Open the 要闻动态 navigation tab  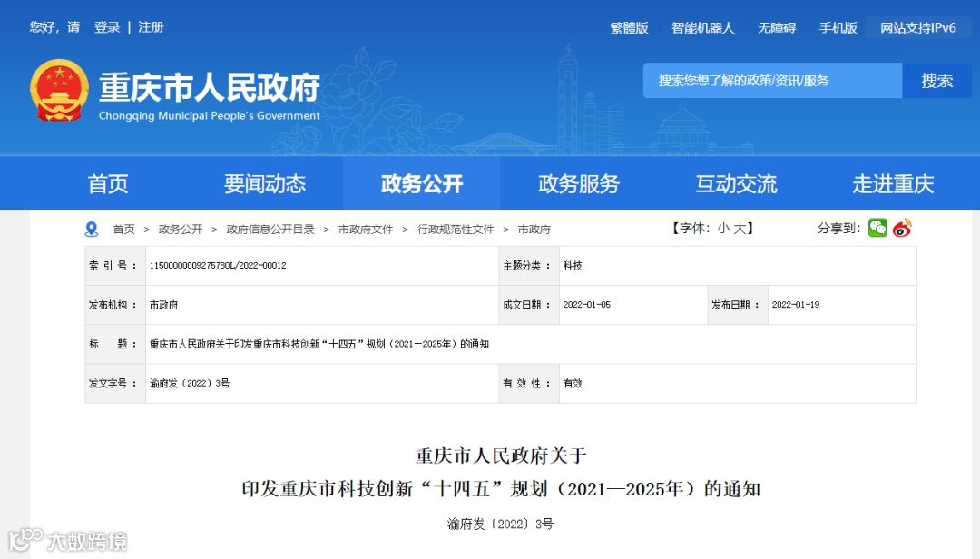pos(265,184)
